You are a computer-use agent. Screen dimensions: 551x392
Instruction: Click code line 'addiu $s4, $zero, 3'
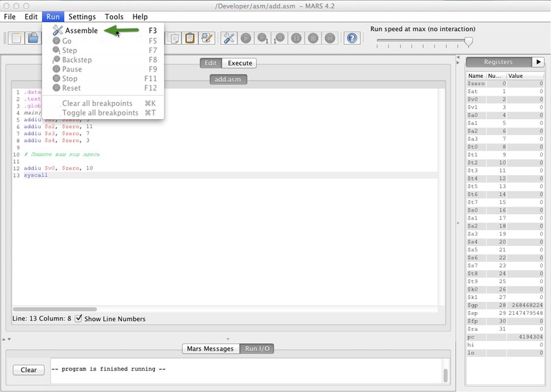56,141
